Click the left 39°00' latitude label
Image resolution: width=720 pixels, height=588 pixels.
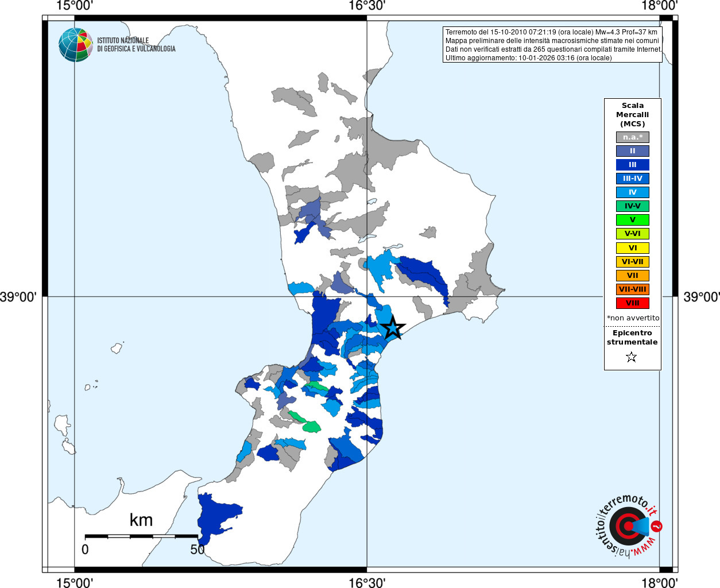click(x=18, y=297)
